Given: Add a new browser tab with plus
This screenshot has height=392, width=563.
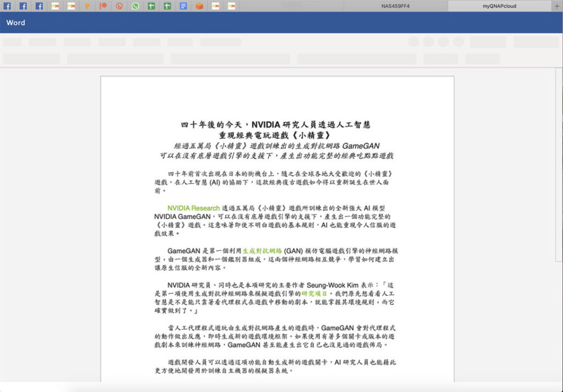Looking at the screenshot, I should (557, 5).
